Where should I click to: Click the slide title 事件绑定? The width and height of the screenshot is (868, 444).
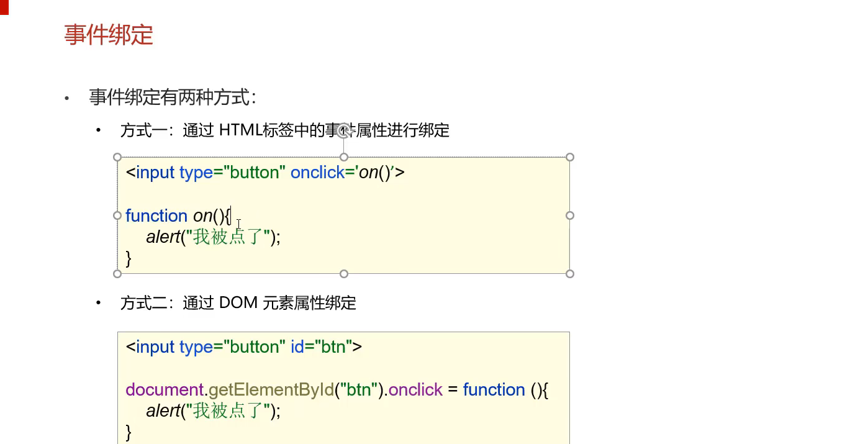click(109, 35)
